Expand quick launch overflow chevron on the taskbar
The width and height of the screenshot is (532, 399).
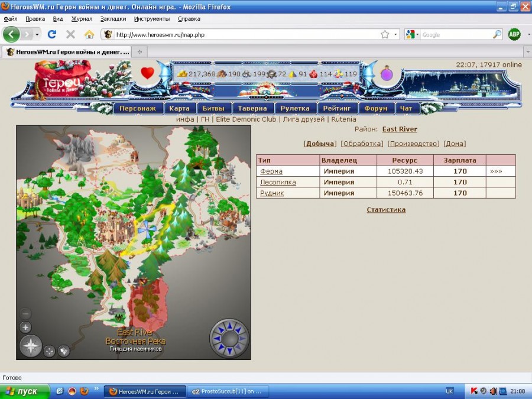pos(96,389)
